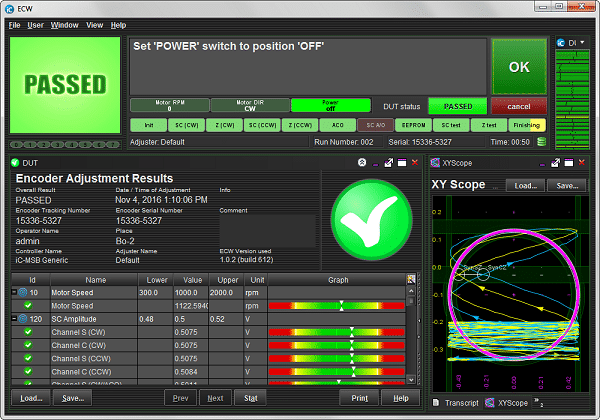The image size is (600, 420).
Task: Click the big green checkmark result icon
Action: click(x=369, y=220)
